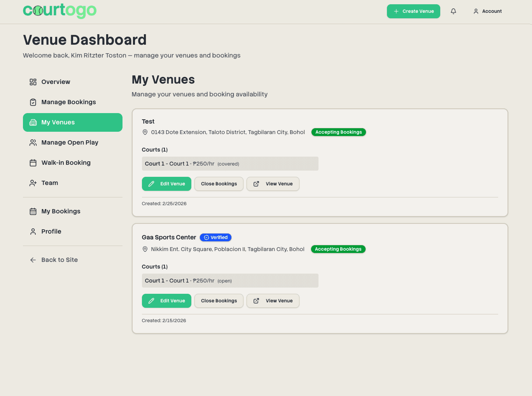The height and width of the screenshot is (396, 532).
Task: Close bookings for the Test venue
Action: point(219,184)
